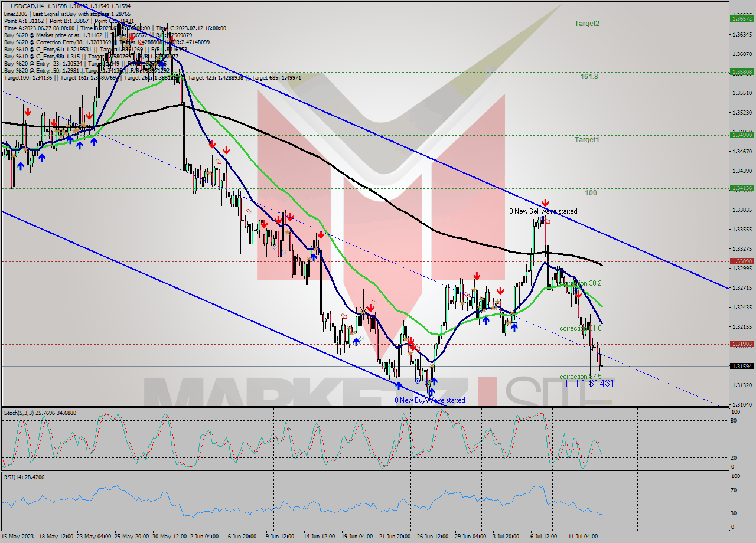Click the green 1.34136 price tag

[x=742, y=188]
